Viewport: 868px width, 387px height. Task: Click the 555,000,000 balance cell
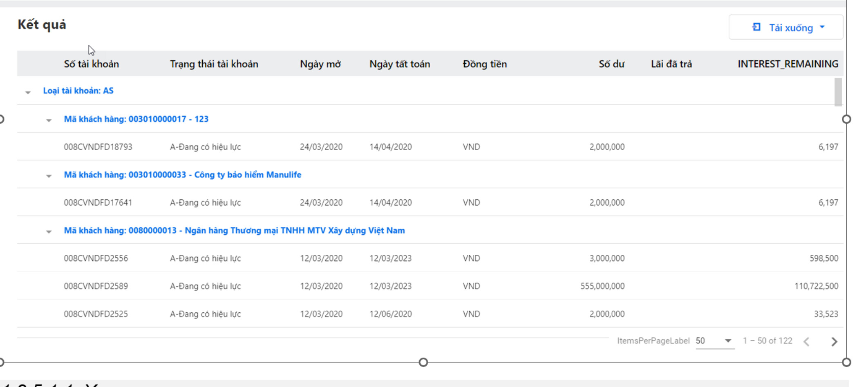(x=602, y=286)
